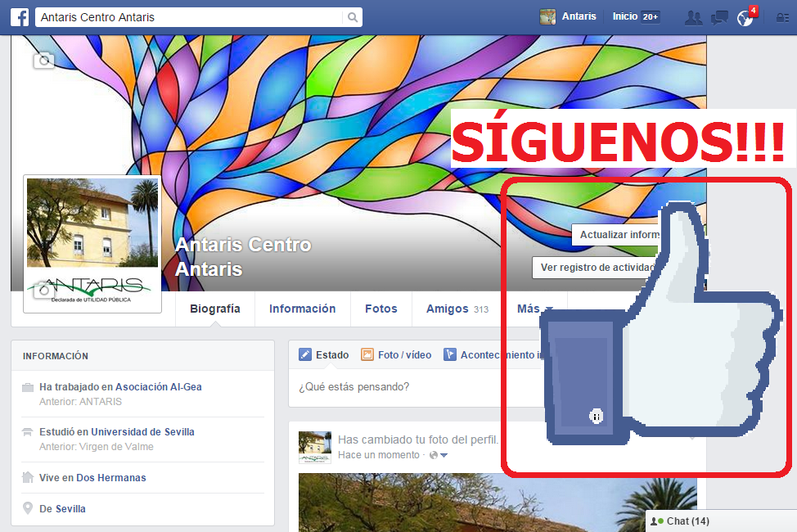Go to Inicio home link

[x=624, y=16]
